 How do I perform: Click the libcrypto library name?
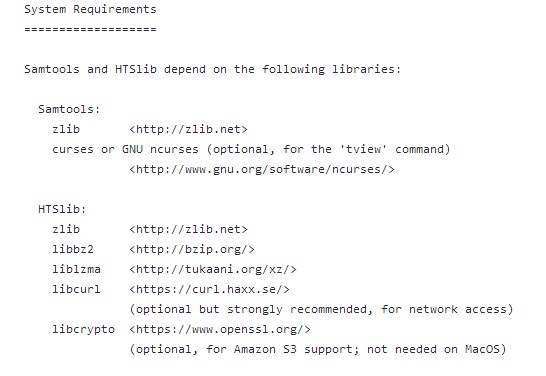pos(83,329)
